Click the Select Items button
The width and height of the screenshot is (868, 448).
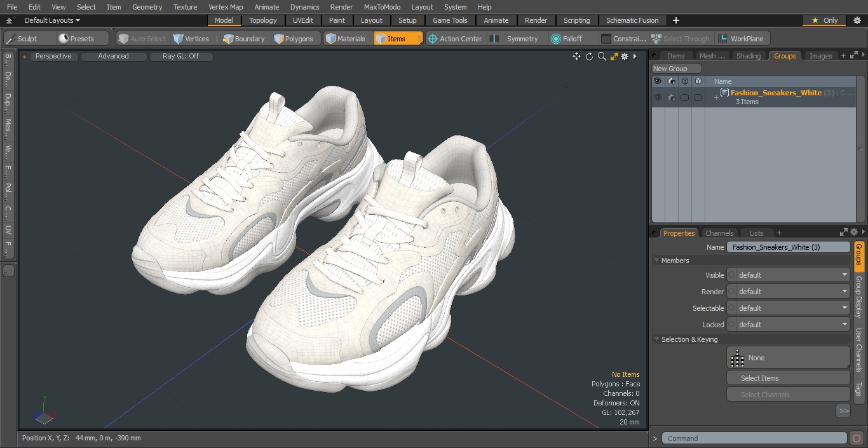point(788,378)
